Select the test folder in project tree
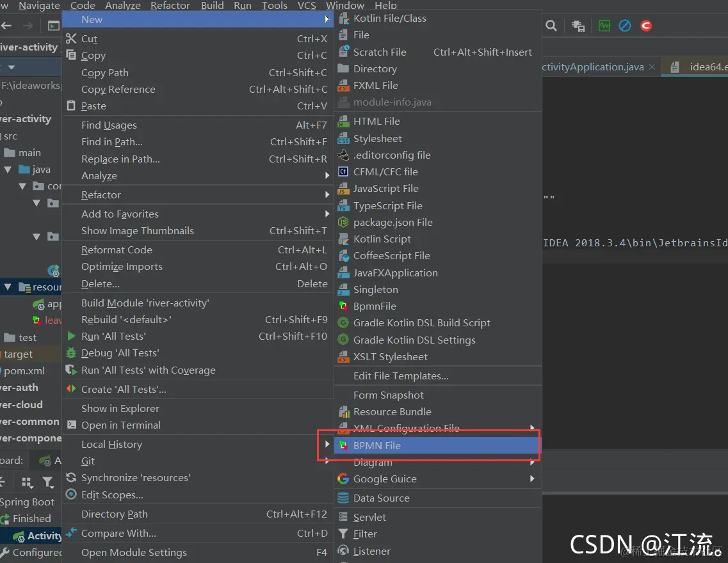 [27, 338]
